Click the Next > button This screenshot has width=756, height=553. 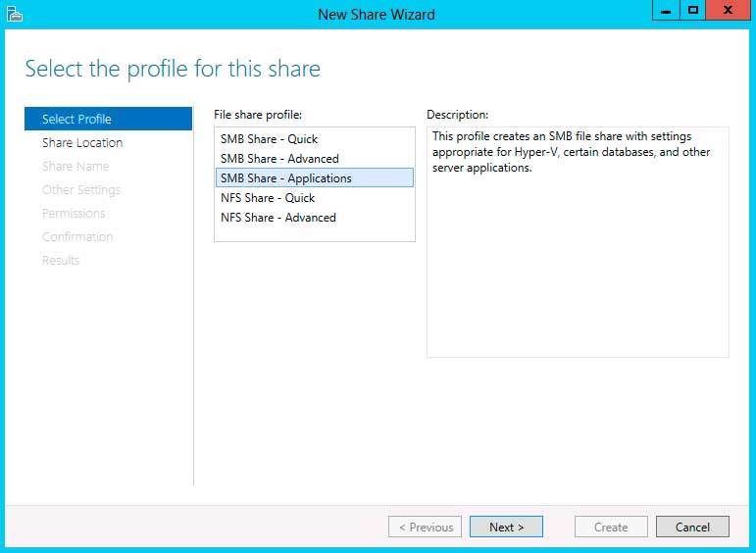click(x=506, y=527)
